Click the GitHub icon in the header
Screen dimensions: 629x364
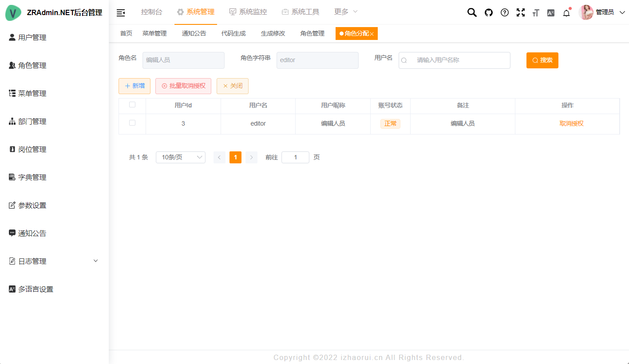(488, 12)
